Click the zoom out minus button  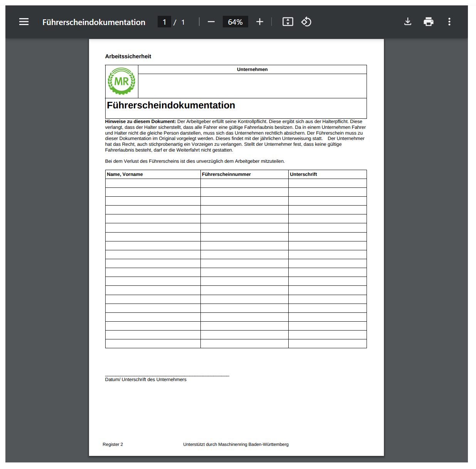pyautogui.click(x=211, y=22)
